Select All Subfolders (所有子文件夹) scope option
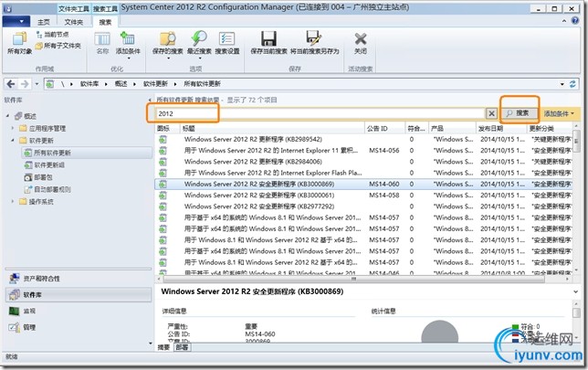 58,46
